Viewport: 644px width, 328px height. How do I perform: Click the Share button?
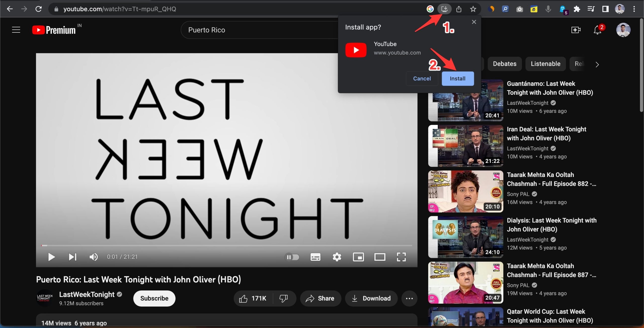coord(320,298)
